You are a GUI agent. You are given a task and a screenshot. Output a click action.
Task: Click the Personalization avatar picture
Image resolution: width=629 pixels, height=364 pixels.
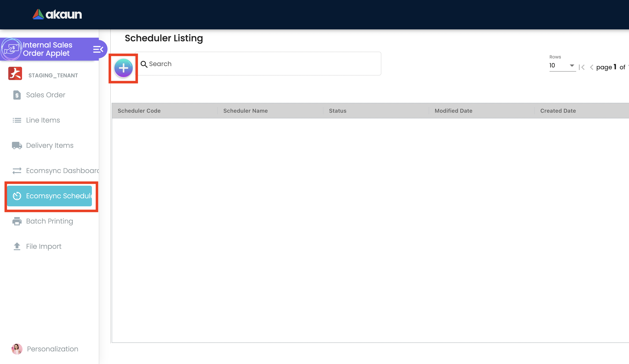(17, 349)
